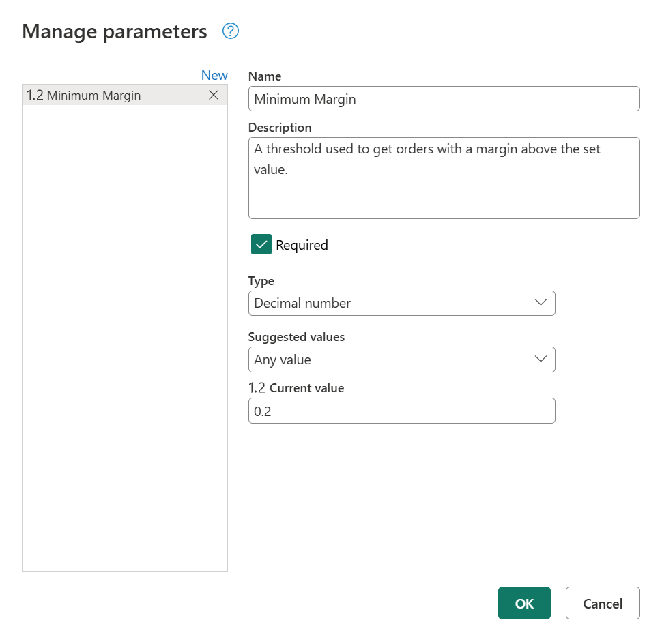Confirm changes with the OK button
Image resolution: width=662 pixels, height=644 pixels.
[524, 603]
